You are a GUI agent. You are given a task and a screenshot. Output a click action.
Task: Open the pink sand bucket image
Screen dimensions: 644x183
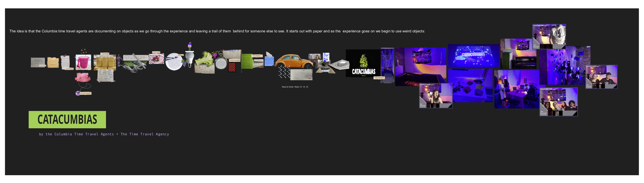pos(83,62)
